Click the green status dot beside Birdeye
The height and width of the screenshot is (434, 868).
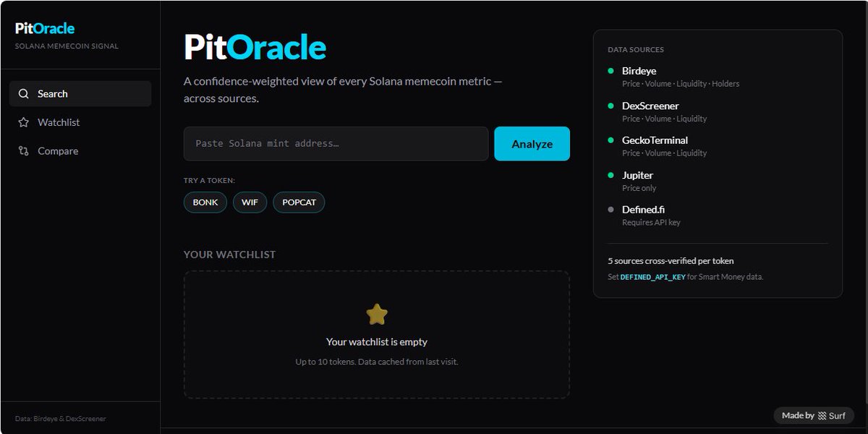(x=611, y=71)
